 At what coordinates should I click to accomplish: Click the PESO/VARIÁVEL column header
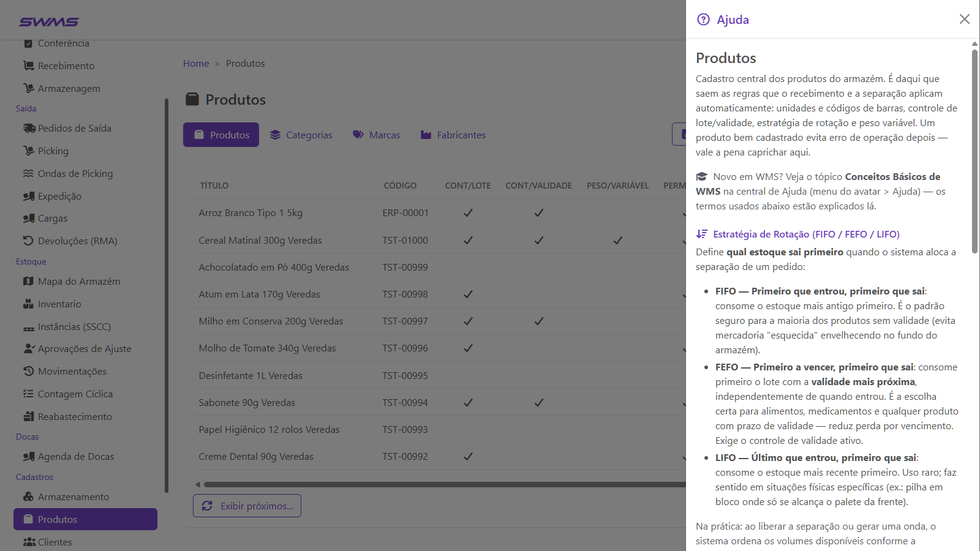click(617, 186)
